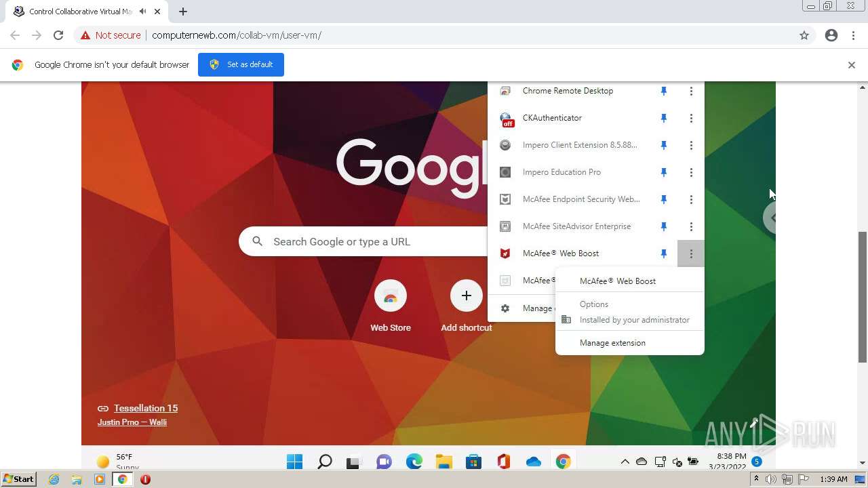
Task: Focus the address bar URL
Action: 237,35
